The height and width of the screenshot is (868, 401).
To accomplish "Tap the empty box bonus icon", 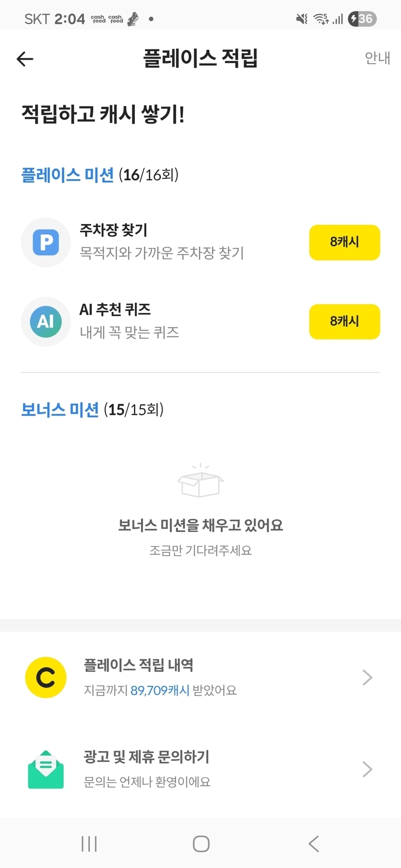I will coord(200,481).
